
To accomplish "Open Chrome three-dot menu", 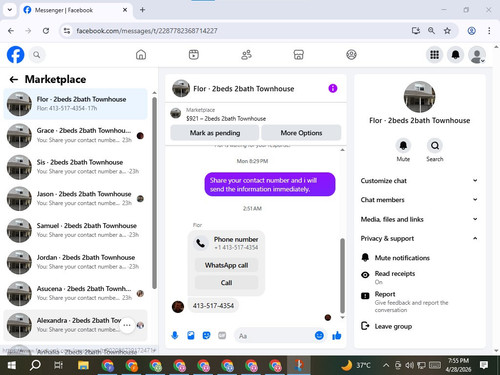I will (x=489, y=31).
